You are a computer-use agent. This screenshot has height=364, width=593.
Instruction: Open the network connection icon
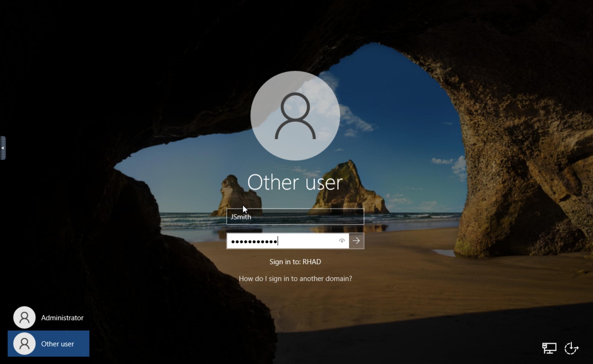coord(549,348)
